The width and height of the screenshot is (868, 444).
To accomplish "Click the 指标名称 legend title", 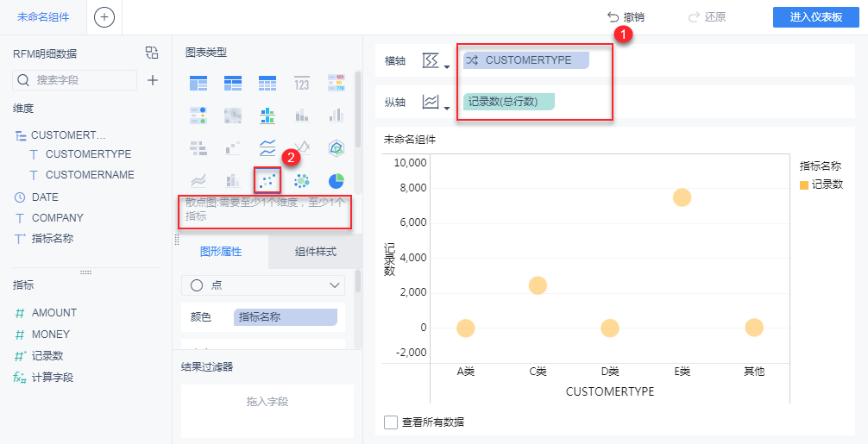I will [821, 166].
